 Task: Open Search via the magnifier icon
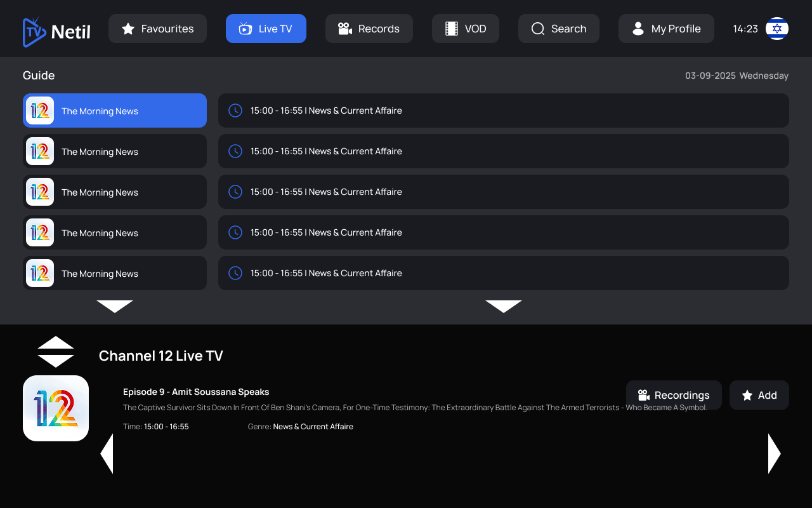point(537,29)
